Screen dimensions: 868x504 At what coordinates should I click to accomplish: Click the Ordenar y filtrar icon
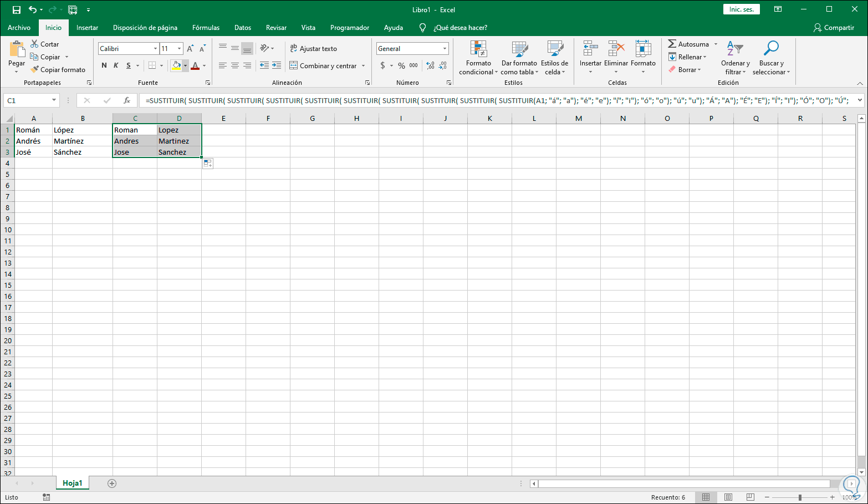click(735, 58)
